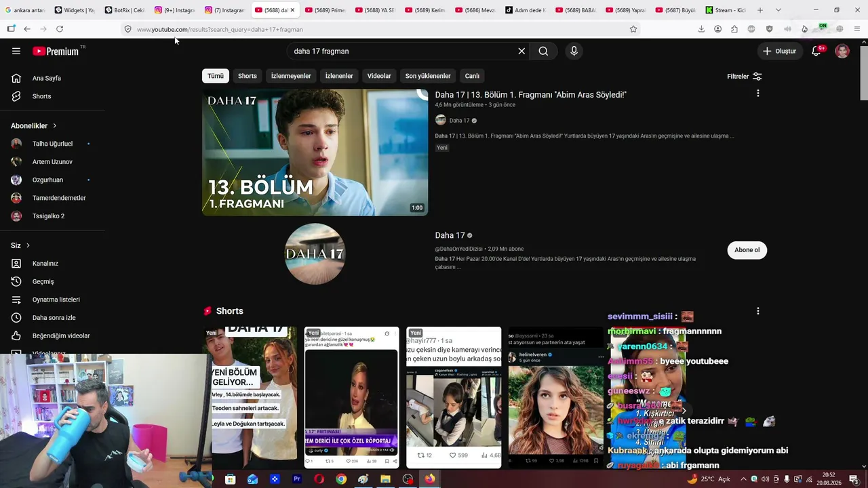
Task: Open Daha 17 channel under the video title
Action: click(x=459, y=121)
